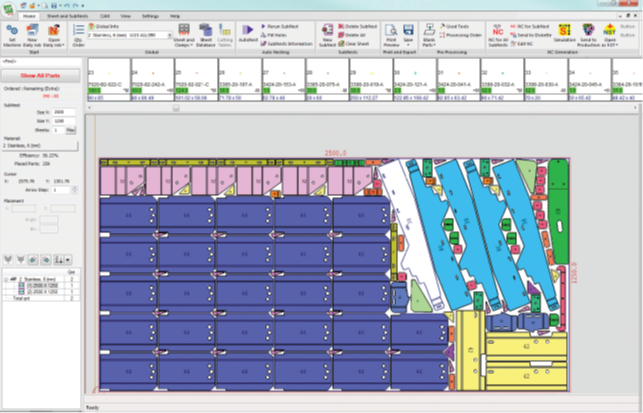
Task: Switch to the Sheet and SubNests tab
Action: pyautogui.click(x=70, y=17)
